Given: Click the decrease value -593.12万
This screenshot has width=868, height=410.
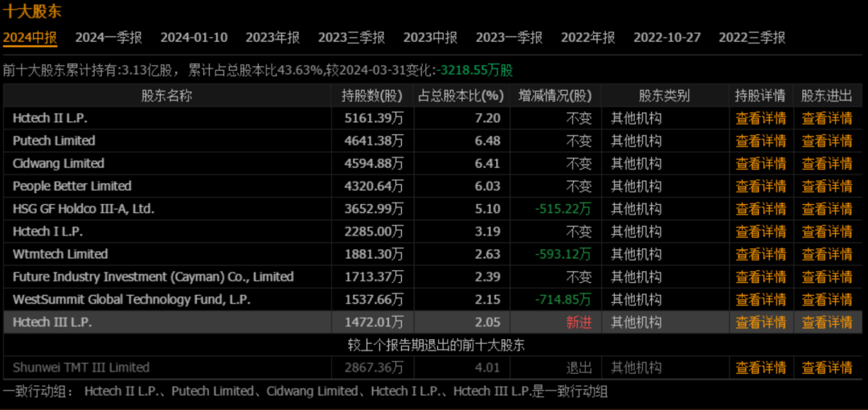Looking at the screenshot, I should coord(563,254).
